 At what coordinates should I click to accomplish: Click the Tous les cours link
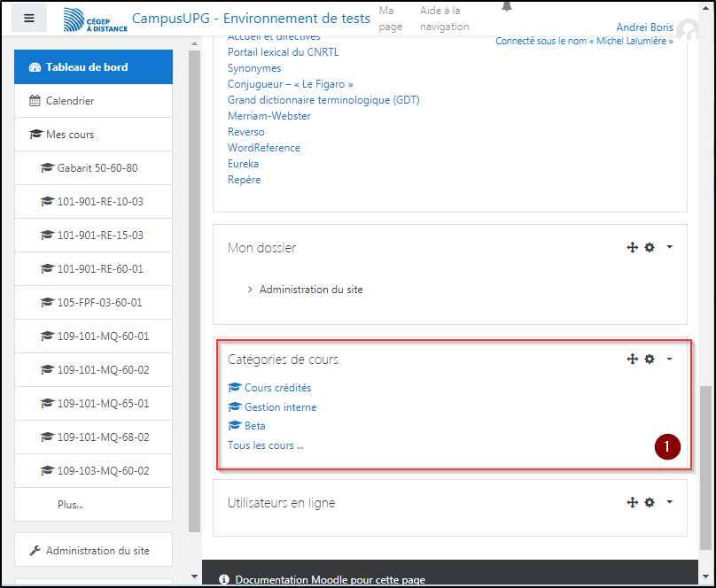point(265,445)
